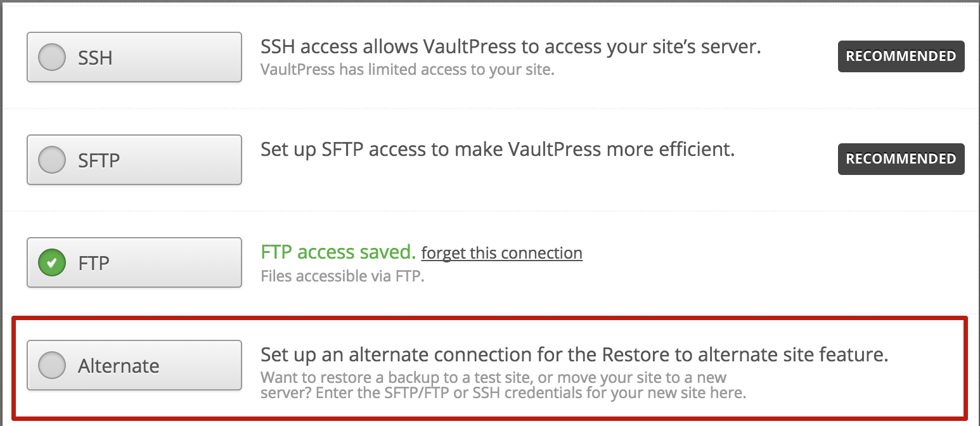Click the "Set up SFTP access" heading
This screenshot has width=980, height=426.
tap(498, 150)
